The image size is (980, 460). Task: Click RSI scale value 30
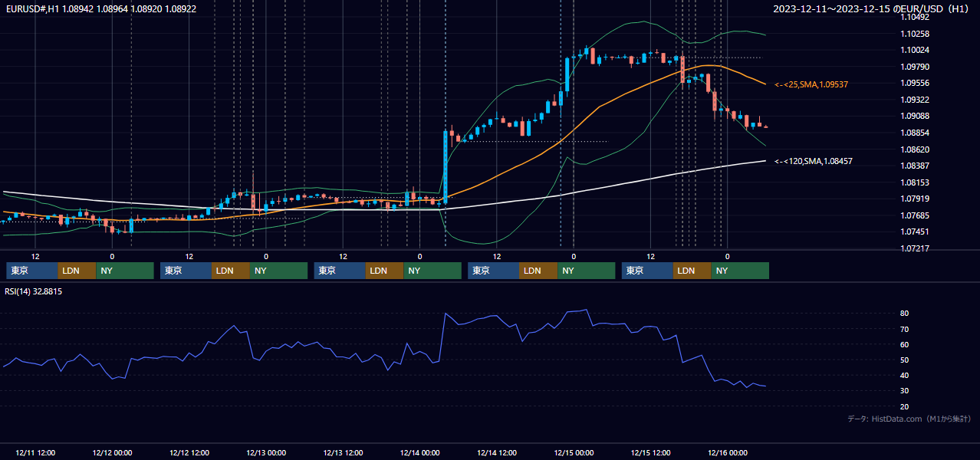click(905, 390)
